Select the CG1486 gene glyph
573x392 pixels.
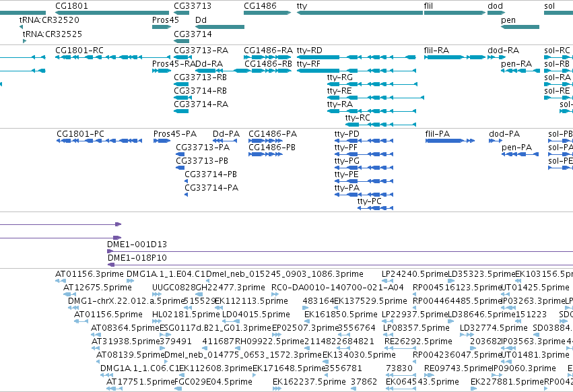267,13
